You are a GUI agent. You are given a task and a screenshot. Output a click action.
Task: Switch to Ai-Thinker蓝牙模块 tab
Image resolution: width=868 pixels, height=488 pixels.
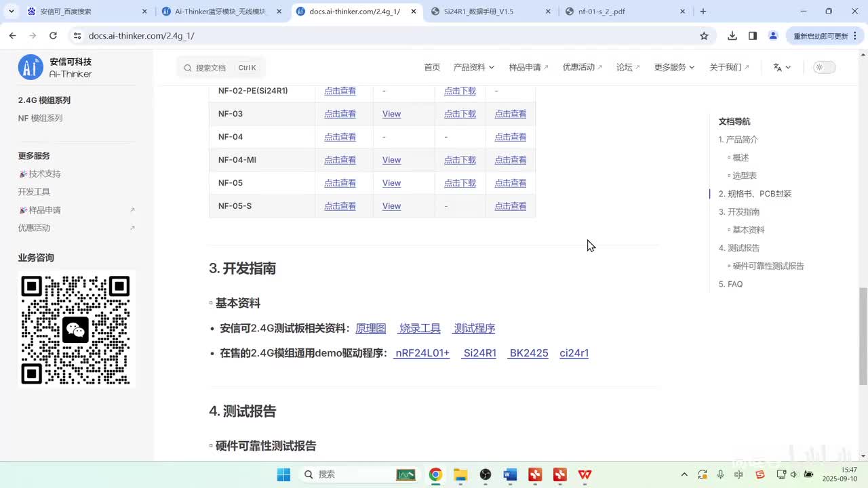pos(222,12)
